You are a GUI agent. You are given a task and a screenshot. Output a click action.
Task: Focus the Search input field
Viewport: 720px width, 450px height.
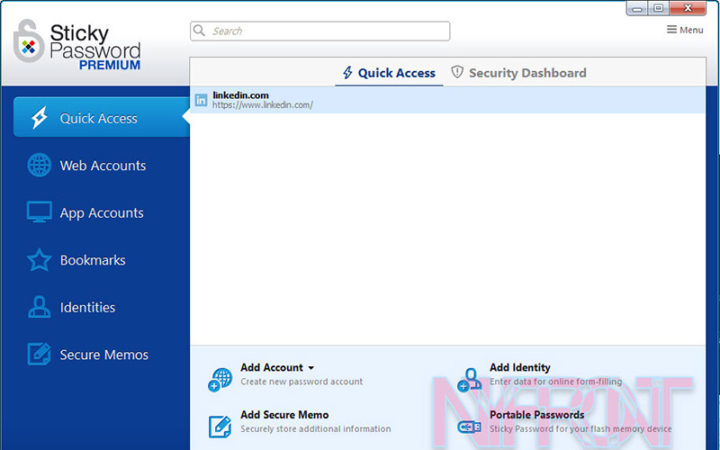coord(320,31)
